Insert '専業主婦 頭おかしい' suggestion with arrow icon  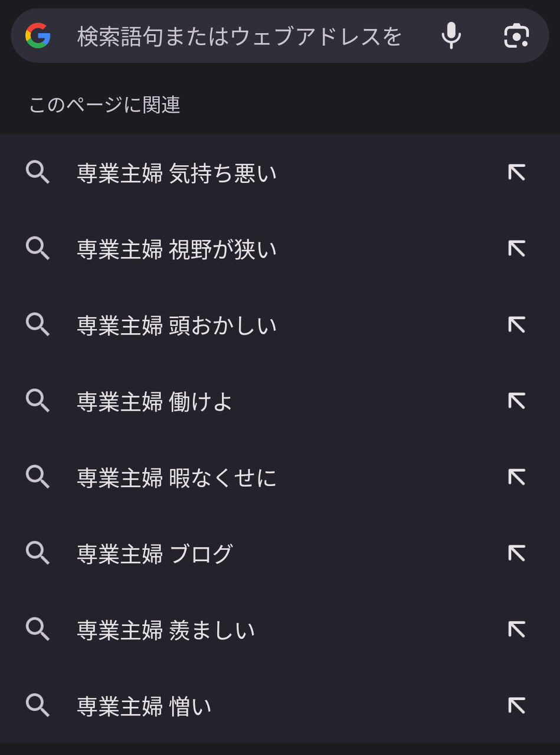click(516, 325)
